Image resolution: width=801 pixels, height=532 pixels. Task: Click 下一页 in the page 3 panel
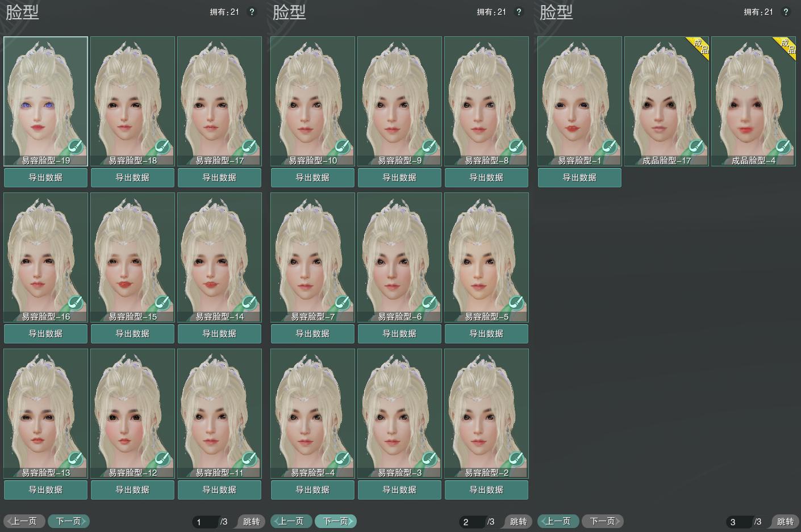603,521
